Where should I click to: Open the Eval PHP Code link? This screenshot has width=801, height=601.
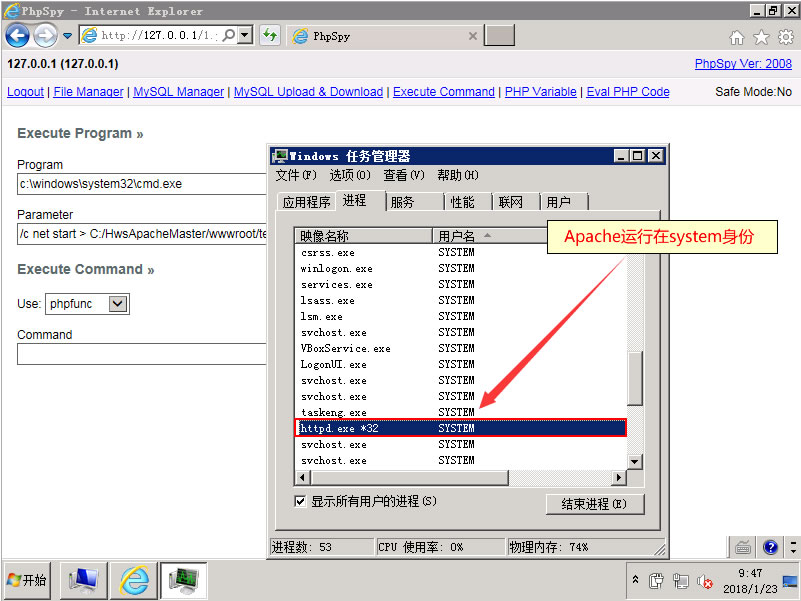tap(627, 92)
